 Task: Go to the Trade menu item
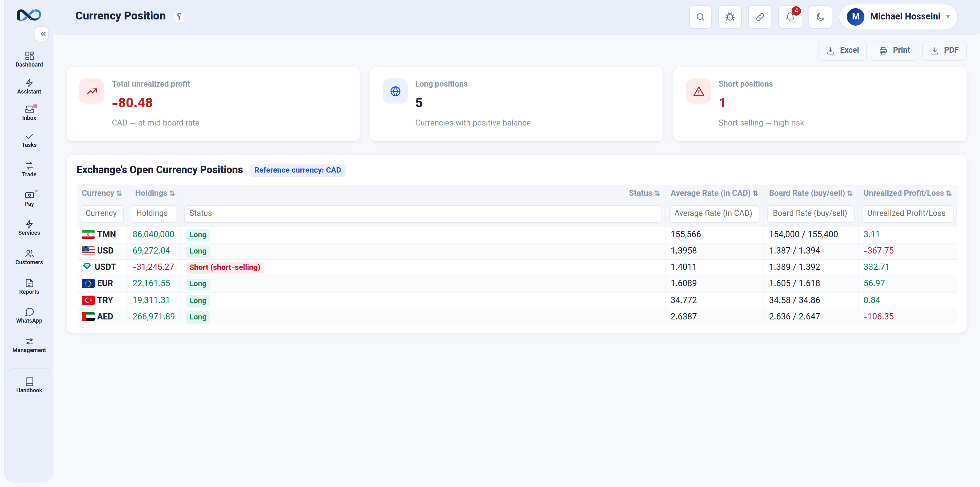click(29, 169)
